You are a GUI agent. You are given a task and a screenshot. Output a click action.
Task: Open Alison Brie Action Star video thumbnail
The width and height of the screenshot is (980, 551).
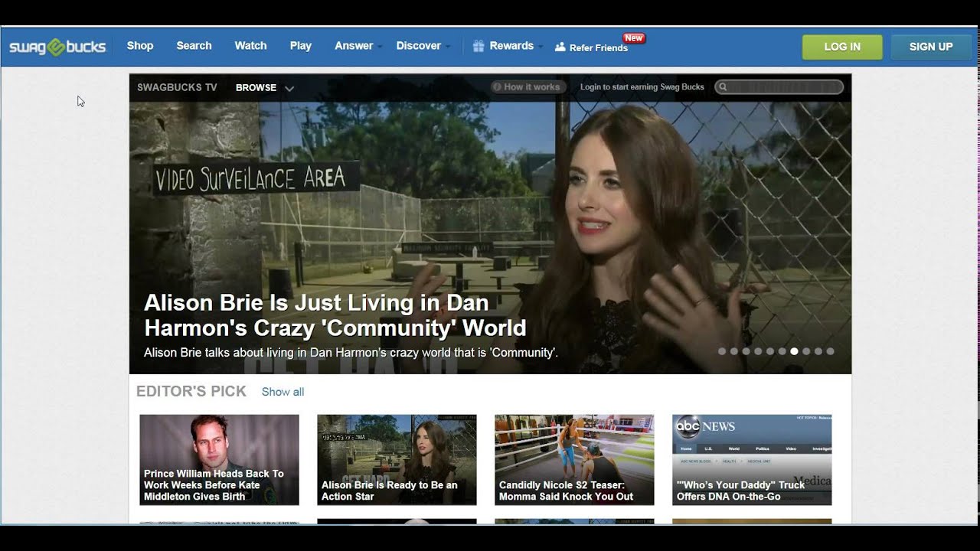(x=397, y=460)
